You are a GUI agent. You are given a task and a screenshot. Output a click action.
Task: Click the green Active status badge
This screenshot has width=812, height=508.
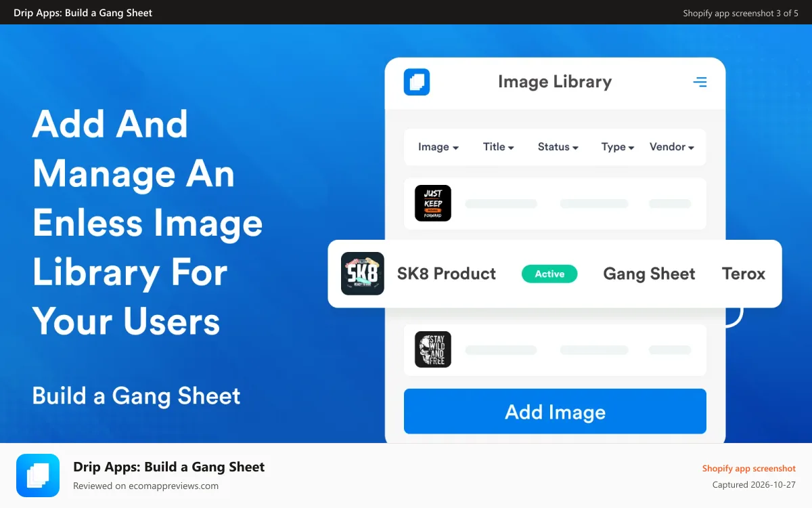549,274
